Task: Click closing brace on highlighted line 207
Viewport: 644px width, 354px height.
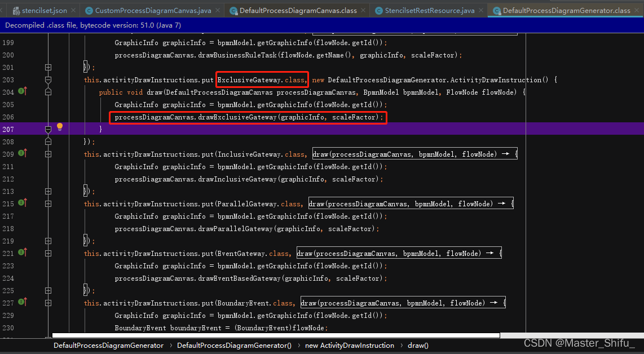Action: [100, 129]
